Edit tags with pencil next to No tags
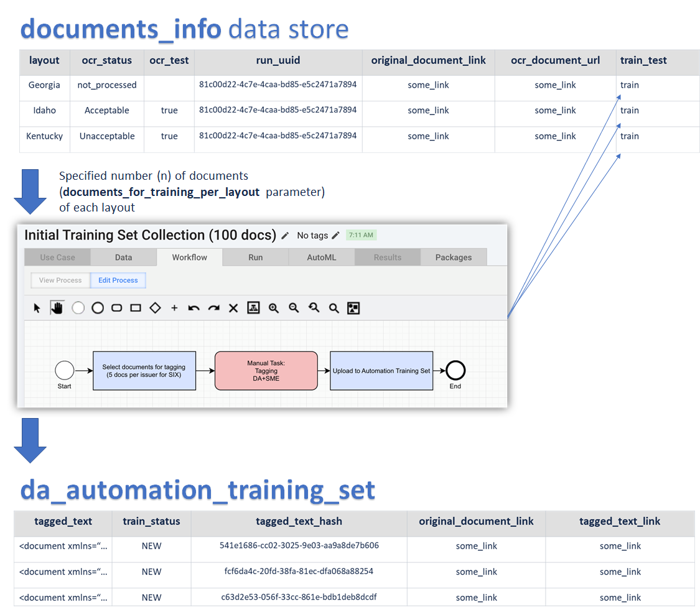Viewport: 700px width, 609px height. click(x=336, y=235)
